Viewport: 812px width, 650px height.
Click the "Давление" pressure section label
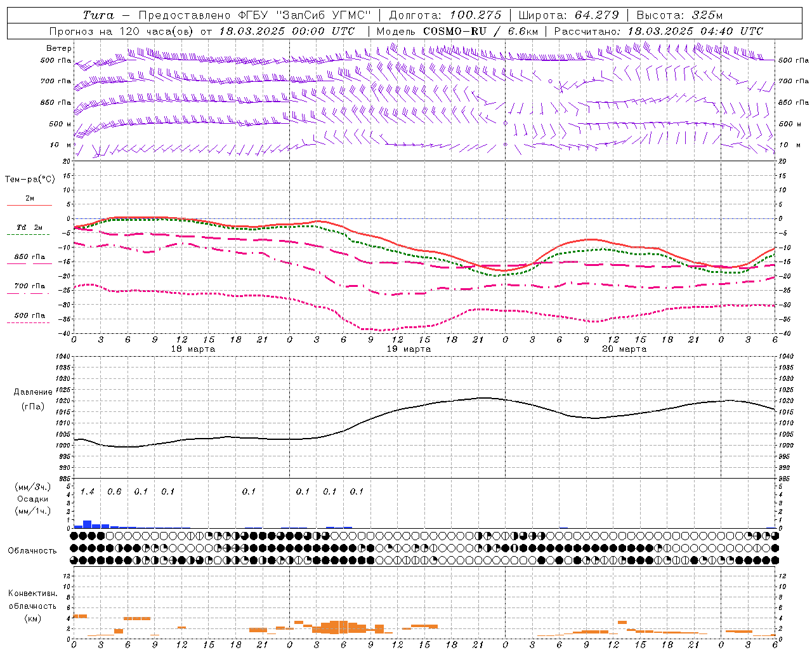pyautogui.click(x=33, y=392)
